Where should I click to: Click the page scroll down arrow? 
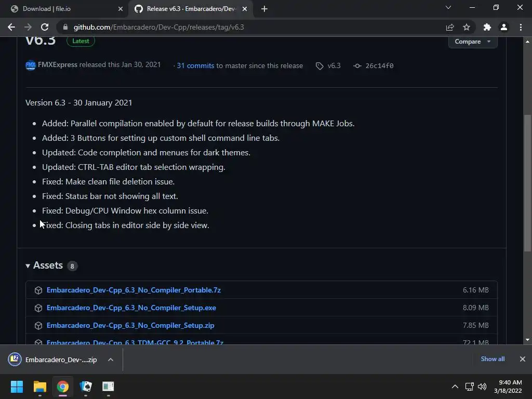[527, 340]
